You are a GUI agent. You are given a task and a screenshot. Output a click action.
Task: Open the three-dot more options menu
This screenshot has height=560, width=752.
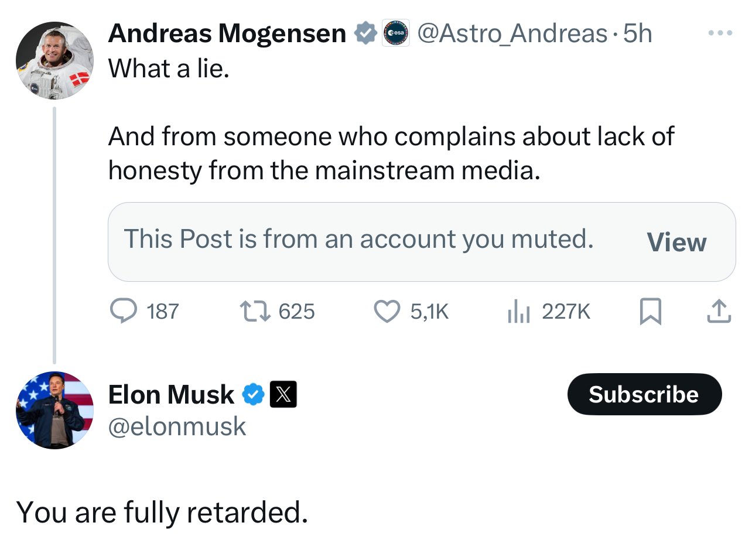(720, 33)
